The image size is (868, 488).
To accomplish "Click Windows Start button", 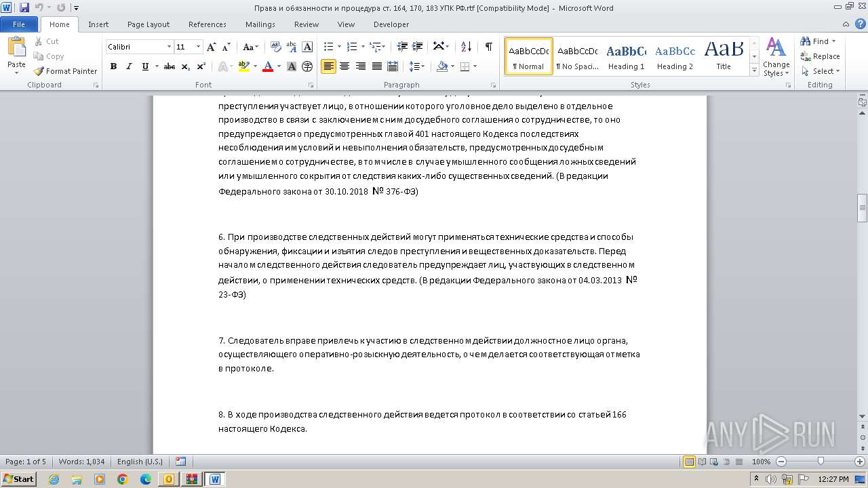I will [18, 479].
